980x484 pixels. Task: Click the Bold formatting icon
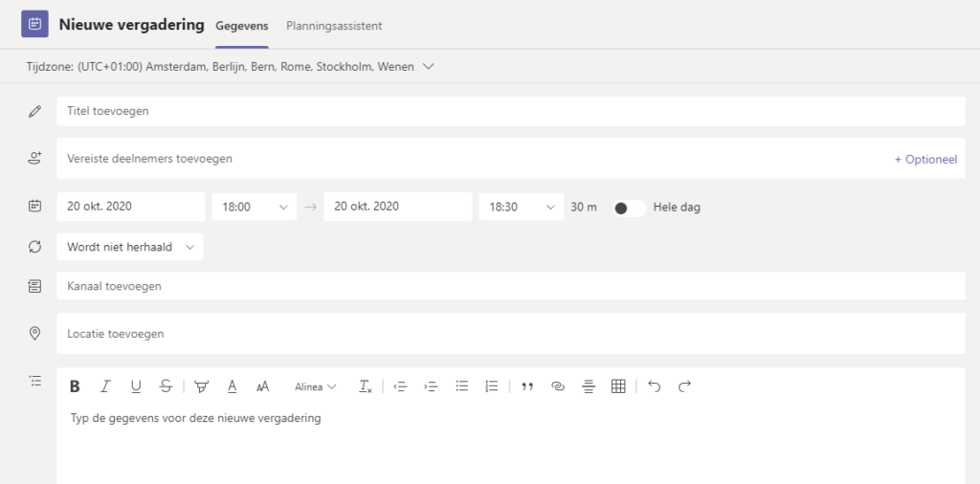point(75,386)
